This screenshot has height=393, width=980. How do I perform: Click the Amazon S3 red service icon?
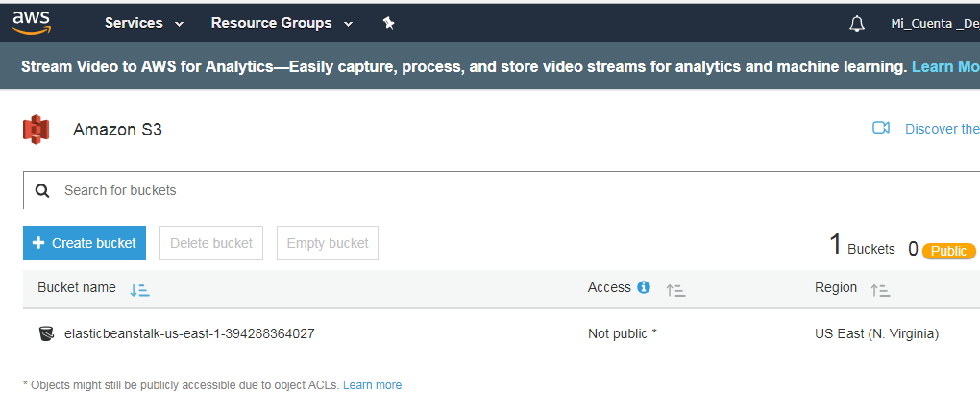[37, 129]
